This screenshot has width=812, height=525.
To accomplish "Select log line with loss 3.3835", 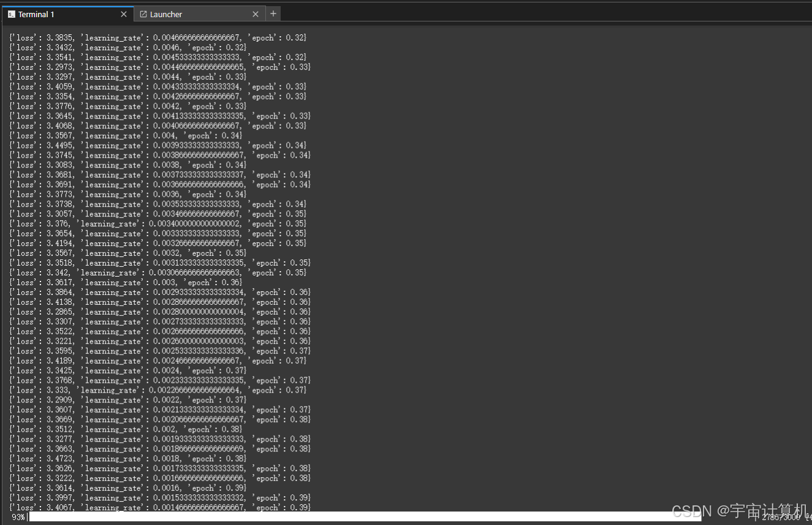I will tap(158, 37).
